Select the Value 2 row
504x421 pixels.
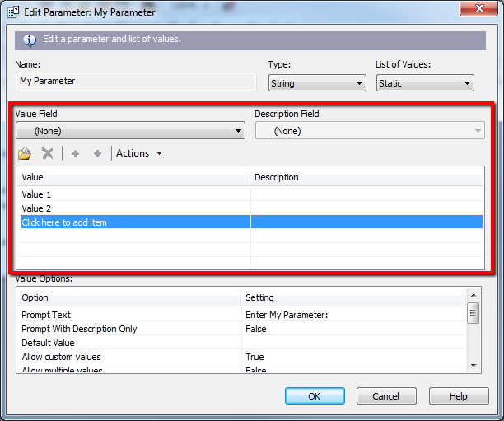tap(250, 208)
